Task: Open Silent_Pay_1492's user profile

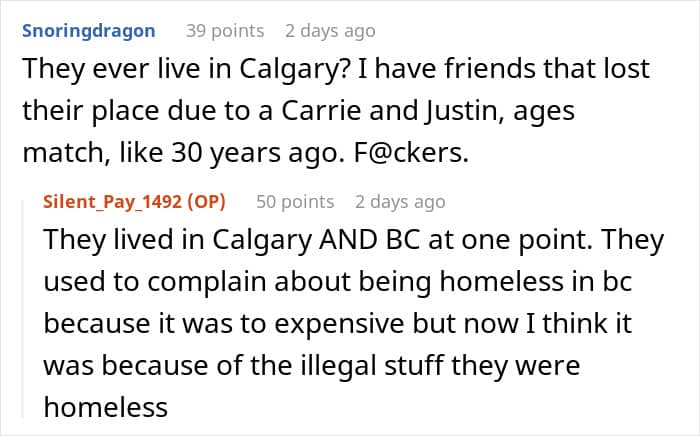Action: click(x=112, y=202)
